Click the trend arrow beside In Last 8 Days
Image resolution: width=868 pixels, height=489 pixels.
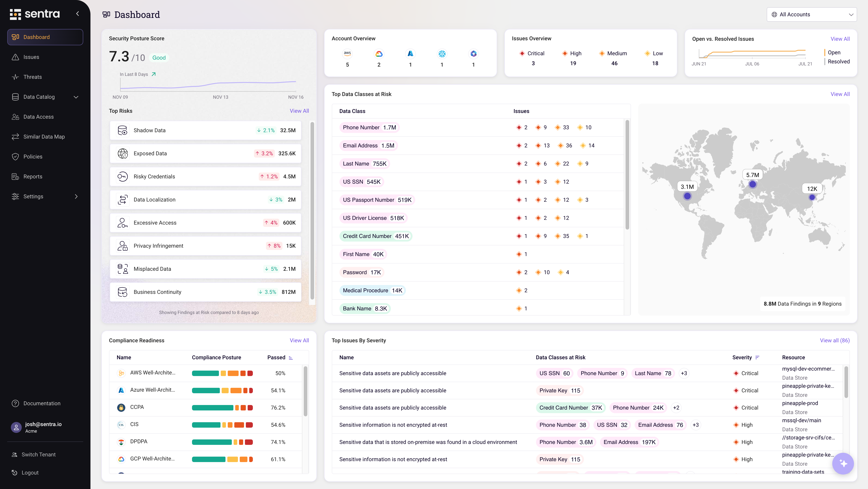pos(154,74)
